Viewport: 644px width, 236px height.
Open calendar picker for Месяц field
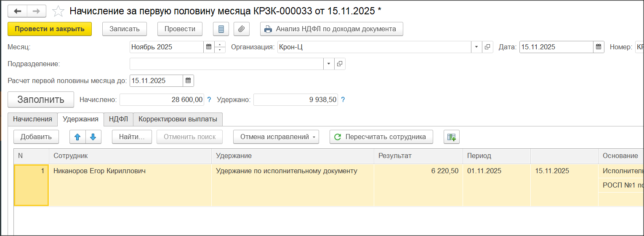coord(208,47)
